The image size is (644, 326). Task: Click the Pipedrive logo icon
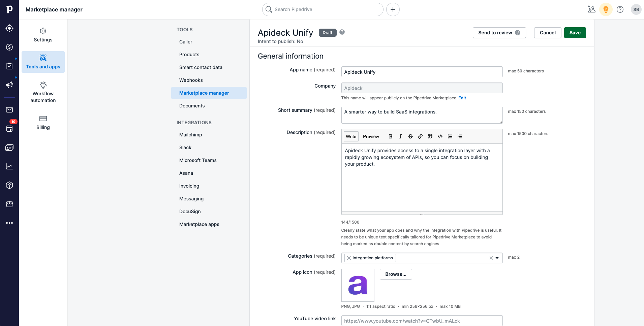pos(9,9)
